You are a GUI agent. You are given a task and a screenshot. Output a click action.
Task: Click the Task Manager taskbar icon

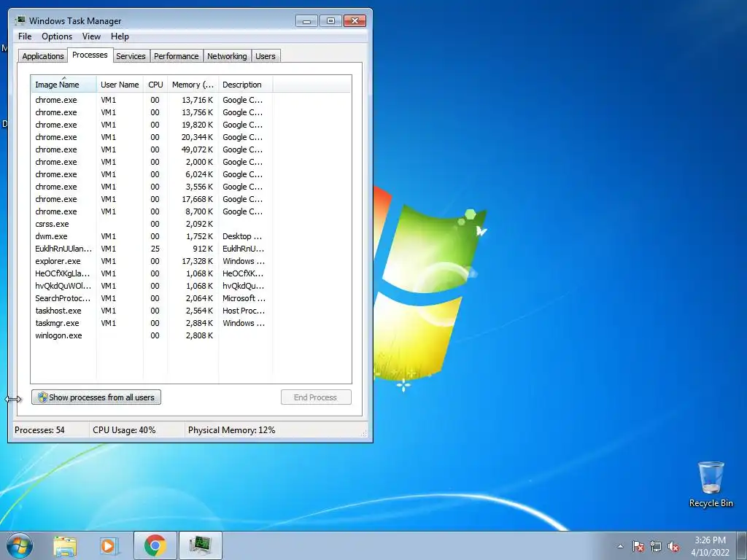[200, 545]
